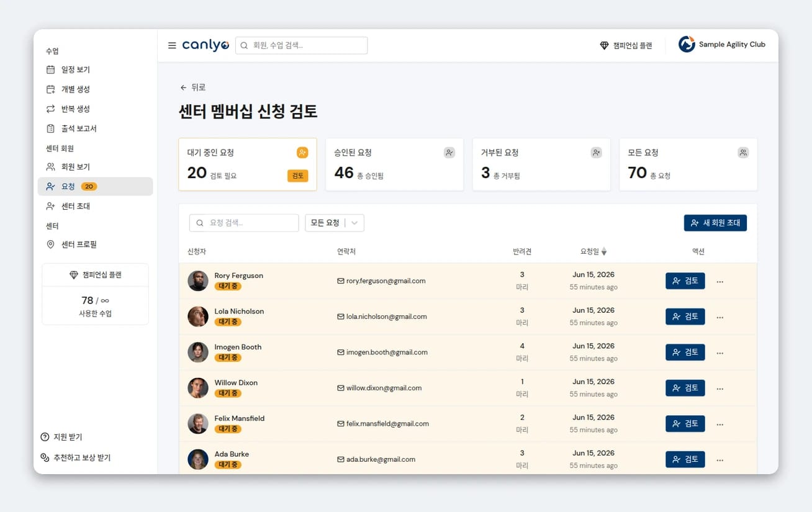Click email willow.dixon@gmail.com
This screenshot has height=512, width=812.
(384, 388)
